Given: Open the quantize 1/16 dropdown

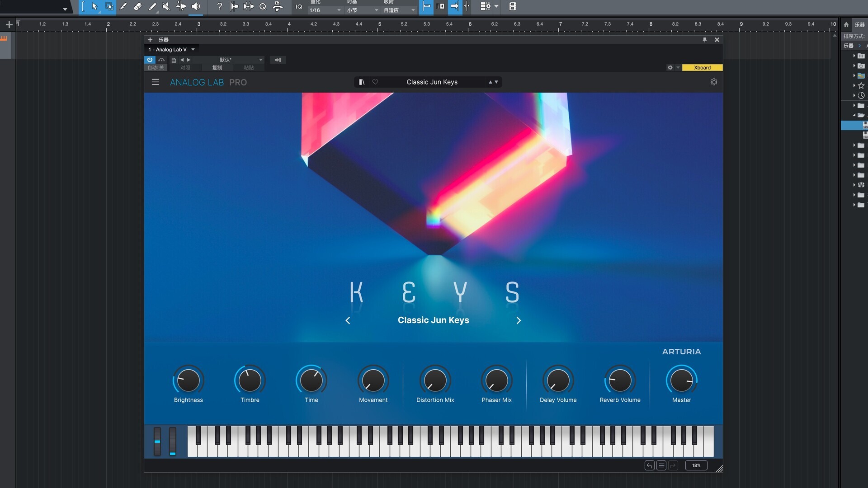Looking at the screenshot, I should 325,10.
